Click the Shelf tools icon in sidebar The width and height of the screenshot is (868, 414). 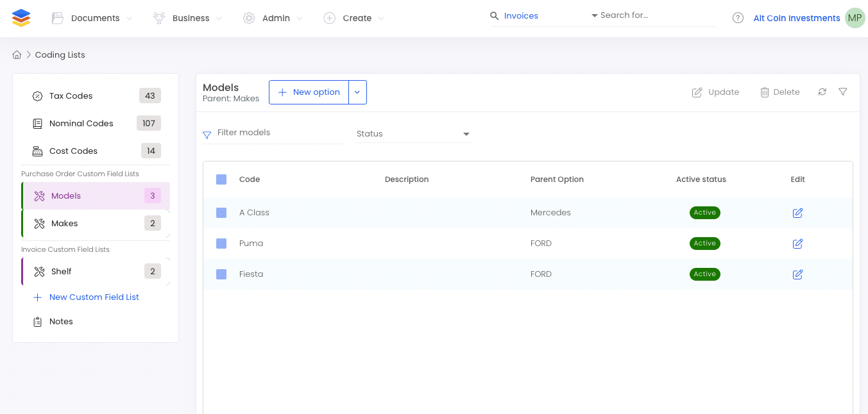point(40,272)
